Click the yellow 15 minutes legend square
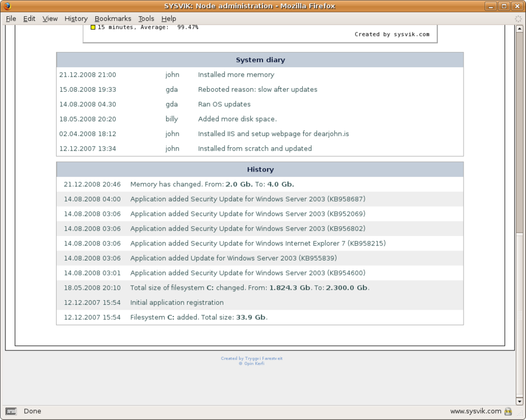Screen dimensions: 526x420 click(x=93, y=27)
